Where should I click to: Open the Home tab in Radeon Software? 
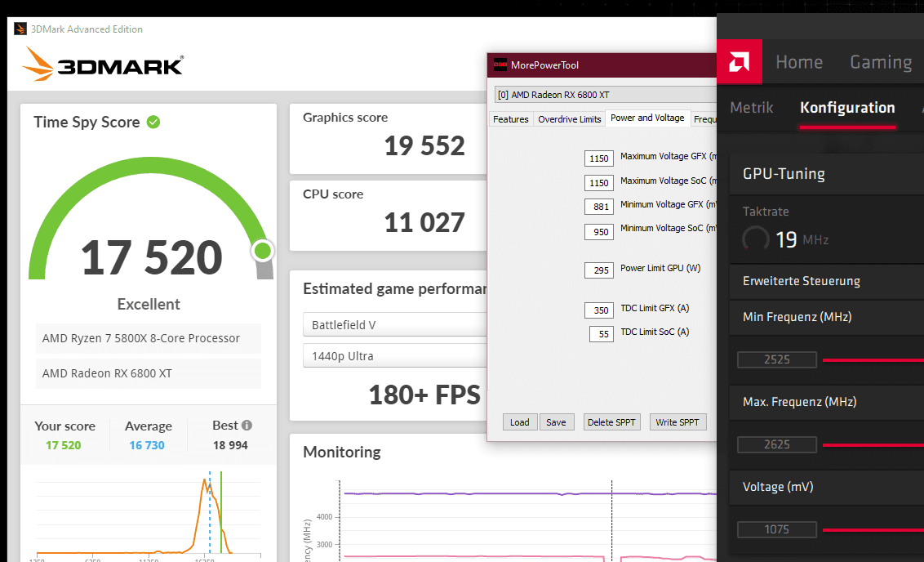[x=799, y=62]
